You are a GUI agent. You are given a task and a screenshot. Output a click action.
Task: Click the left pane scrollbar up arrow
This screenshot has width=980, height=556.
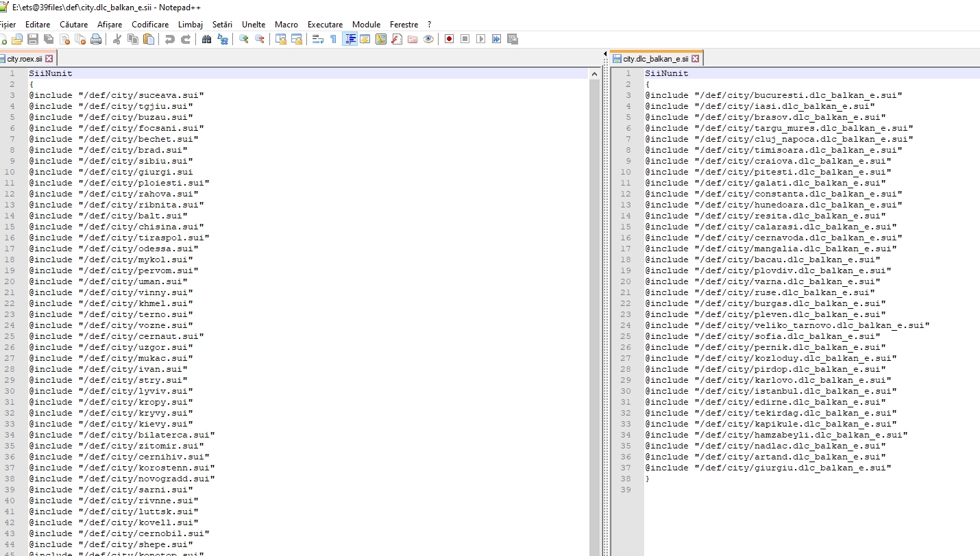(594, 73)
